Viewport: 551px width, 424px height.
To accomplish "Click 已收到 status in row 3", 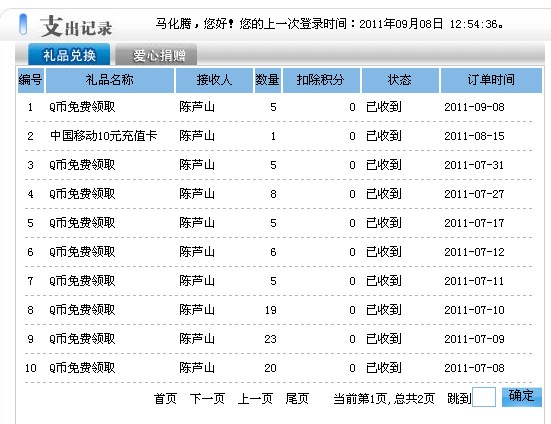I will pyautogui.click(x=384, y=165).
